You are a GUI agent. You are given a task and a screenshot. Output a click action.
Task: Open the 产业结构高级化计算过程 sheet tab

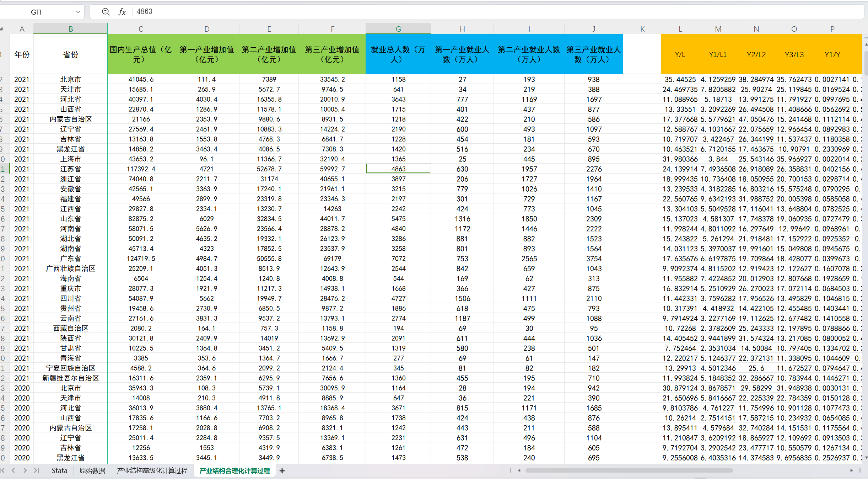click(x=152, y=470)
